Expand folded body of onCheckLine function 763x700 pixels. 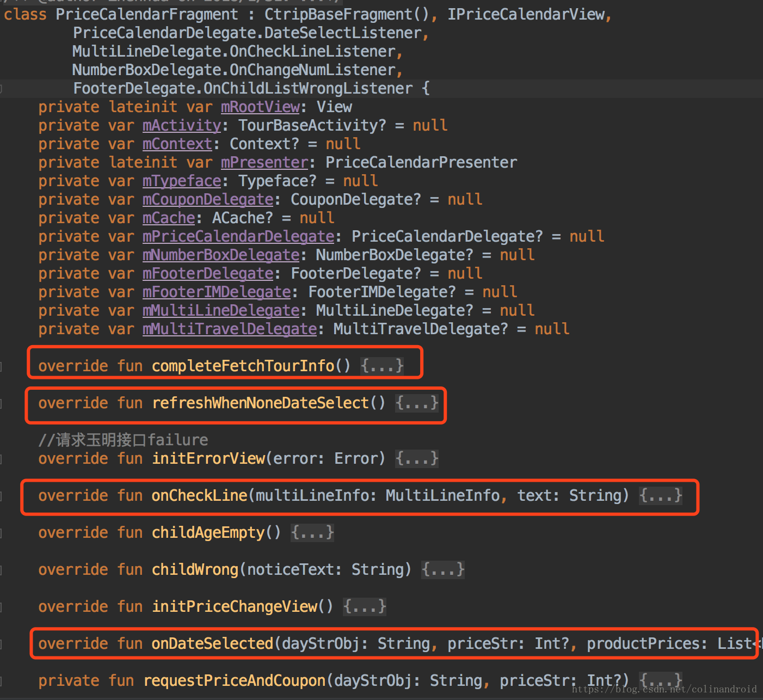[661, 495]
